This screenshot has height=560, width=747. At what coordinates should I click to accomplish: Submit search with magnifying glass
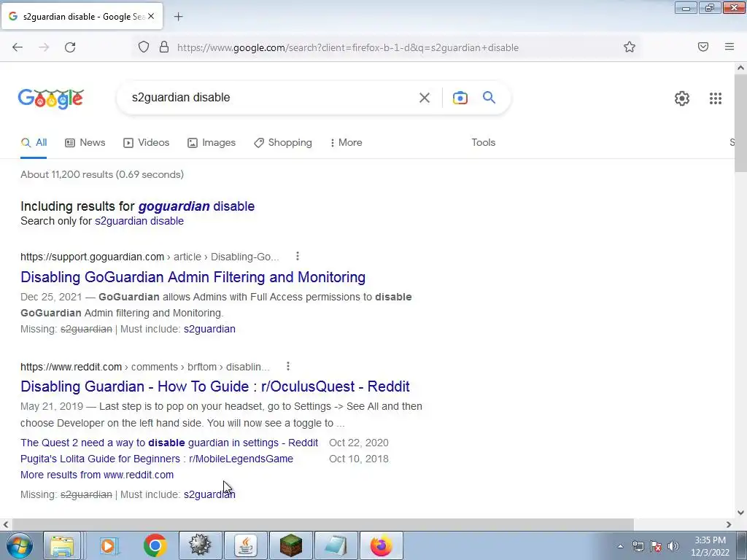pos(489,98)
